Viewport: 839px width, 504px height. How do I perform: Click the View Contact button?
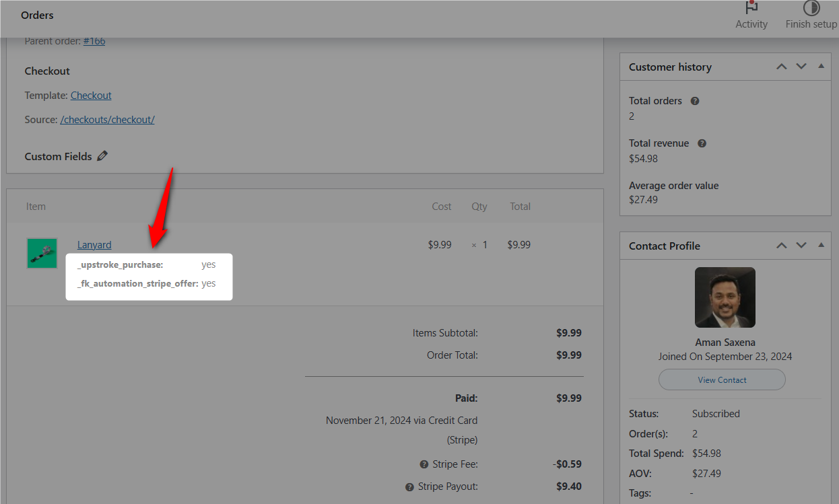tap(722, 380)
